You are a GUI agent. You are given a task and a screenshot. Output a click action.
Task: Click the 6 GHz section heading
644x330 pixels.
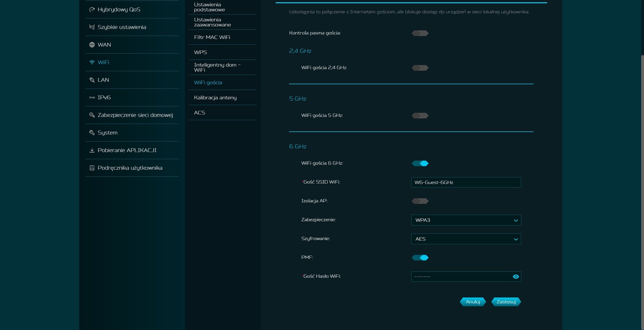[298, 146]
